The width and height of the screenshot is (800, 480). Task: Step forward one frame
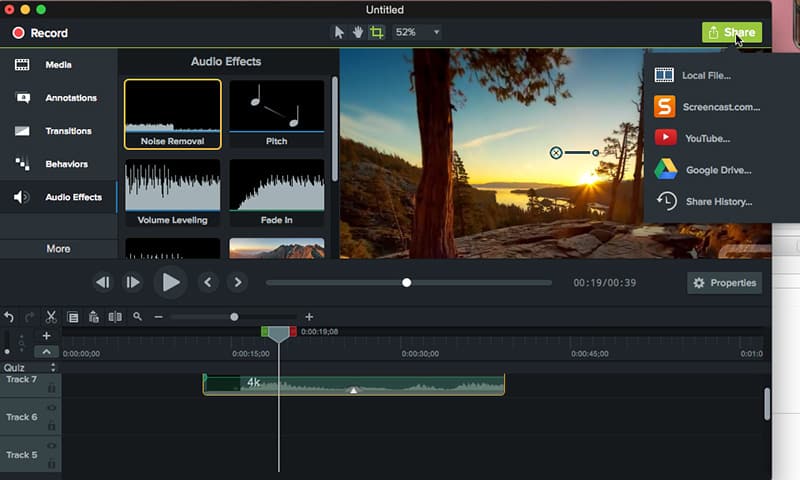[133, 283]
